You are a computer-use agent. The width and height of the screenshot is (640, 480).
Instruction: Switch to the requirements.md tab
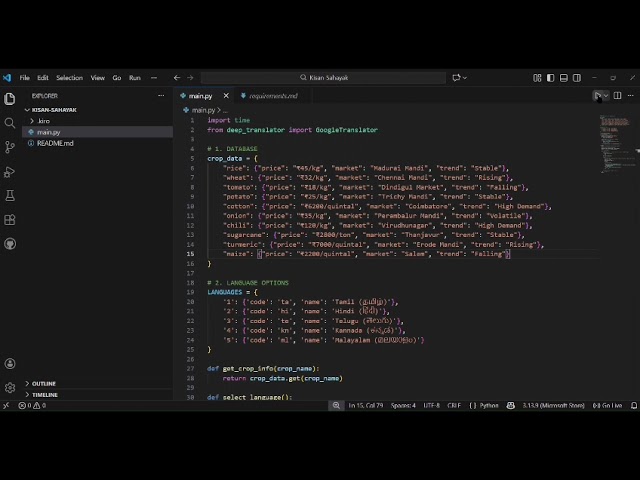pyautogui.click(x=273, y=96)
